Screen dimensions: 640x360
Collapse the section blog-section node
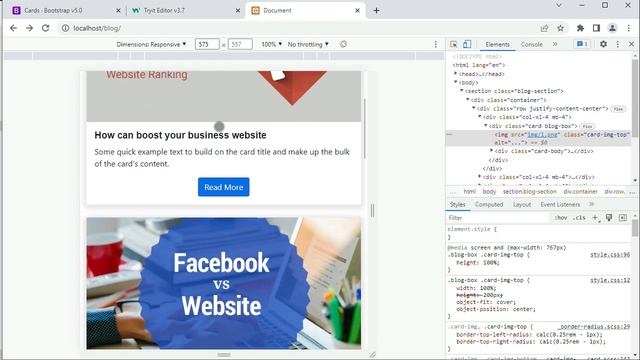point(462,91)
